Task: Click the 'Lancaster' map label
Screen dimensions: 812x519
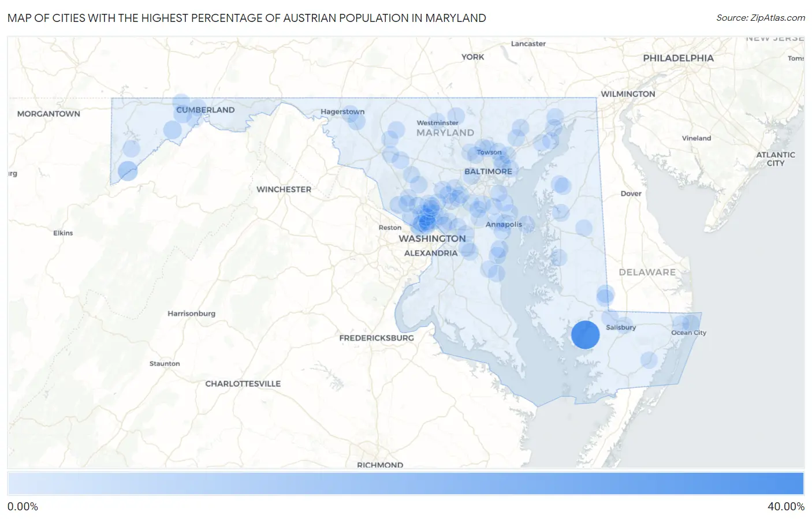Action: tap(528, 44)
